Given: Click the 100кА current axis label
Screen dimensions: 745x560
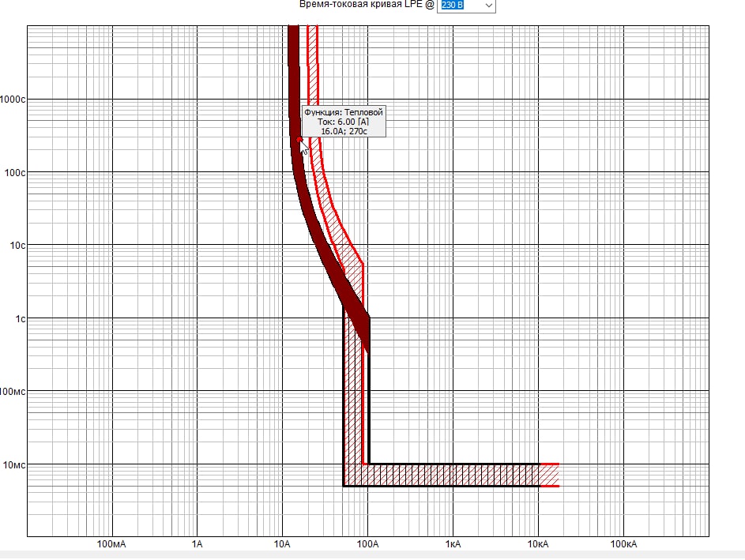Looking at the screenshot, I should click(623, 544).
